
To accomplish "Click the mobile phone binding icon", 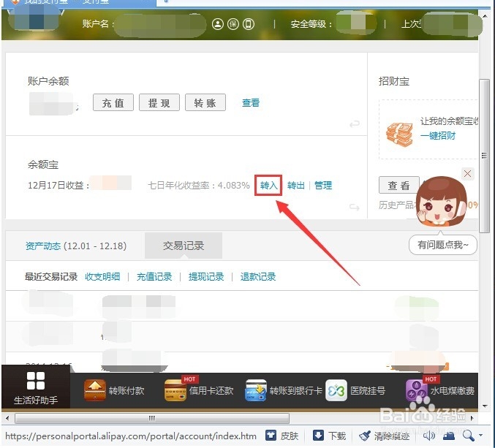I will [x=249, y=24].
